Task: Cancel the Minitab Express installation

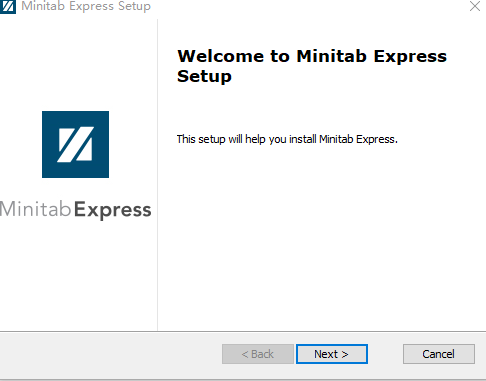Action: click(439, 354)
